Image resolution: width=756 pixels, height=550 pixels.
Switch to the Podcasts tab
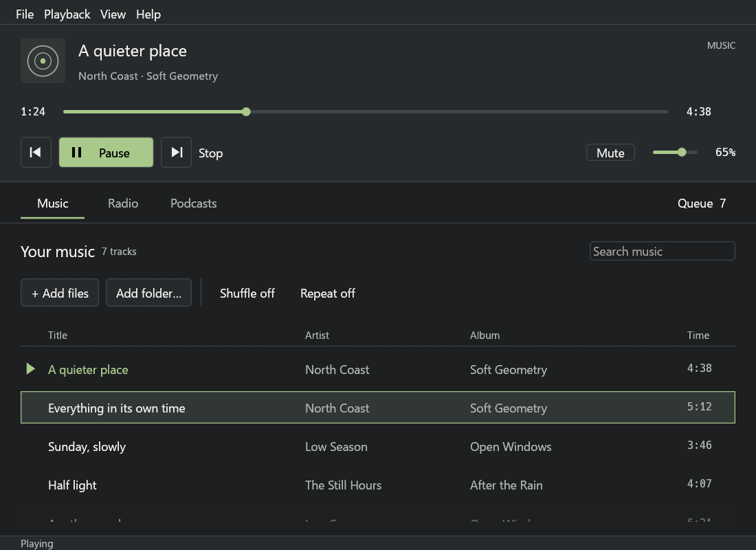pyautogui.click(x=193, y=203)
